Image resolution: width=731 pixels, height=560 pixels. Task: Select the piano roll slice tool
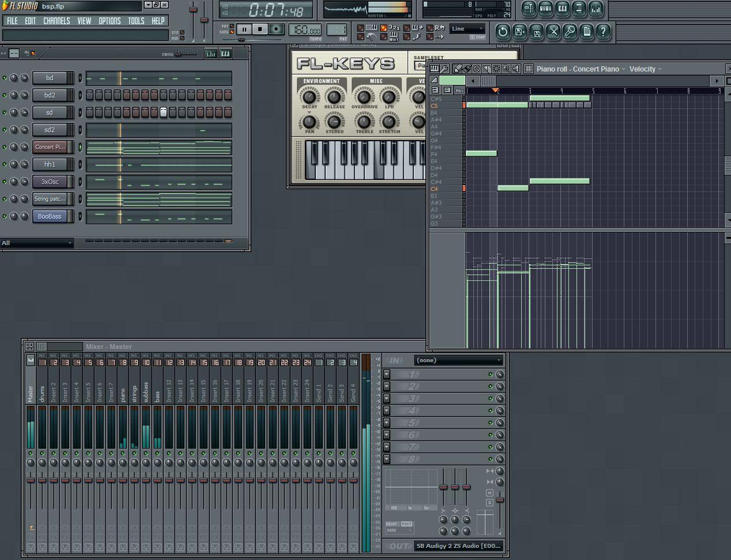[x=487, y=69]
